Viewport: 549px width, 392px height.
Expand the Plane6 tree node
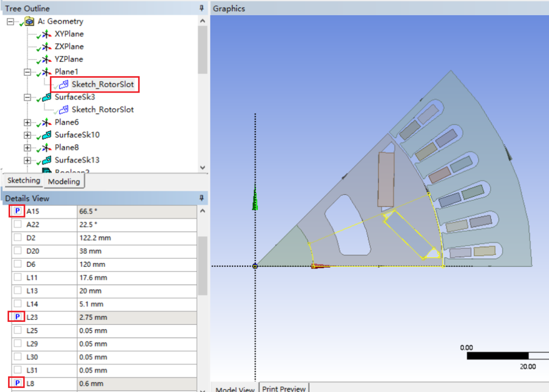[x=27, y=123]
